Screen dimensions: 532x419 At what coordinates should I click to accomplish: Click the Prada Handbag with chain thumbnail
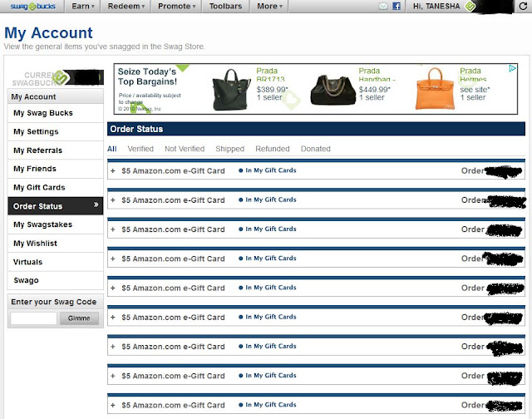click(332, 90)
